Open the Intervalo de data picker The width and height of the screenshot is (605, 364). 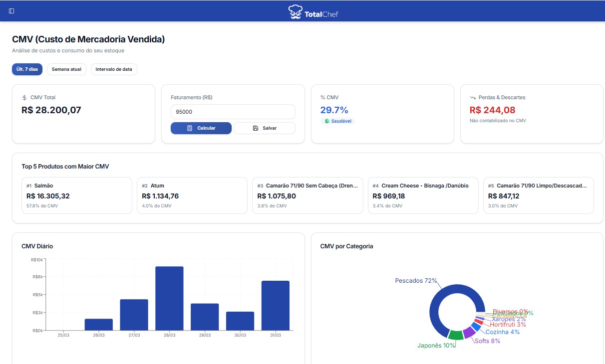pos(114,69)
